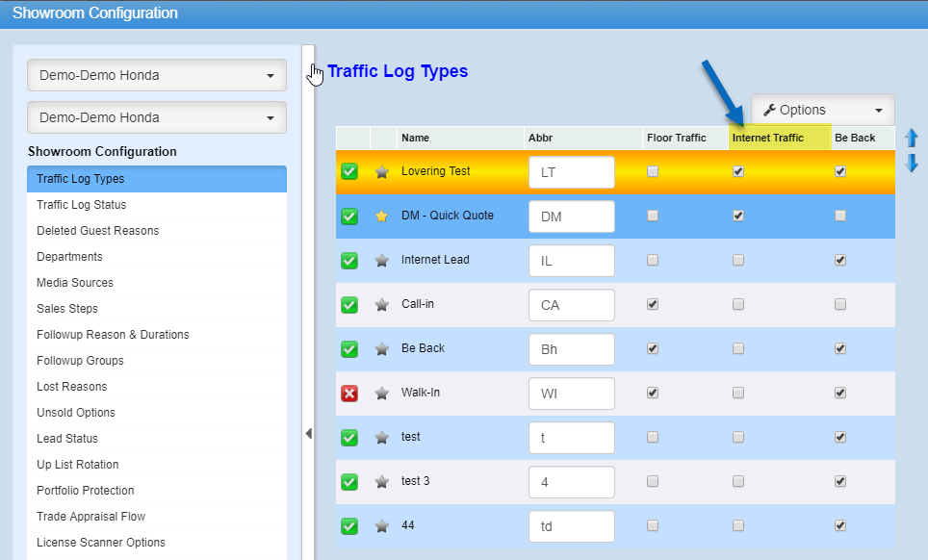The height and width of the screenshot is (560, 928).
Task: Open the first Demo-Demo Honda dropdown
Action: [x=157, y=75]
